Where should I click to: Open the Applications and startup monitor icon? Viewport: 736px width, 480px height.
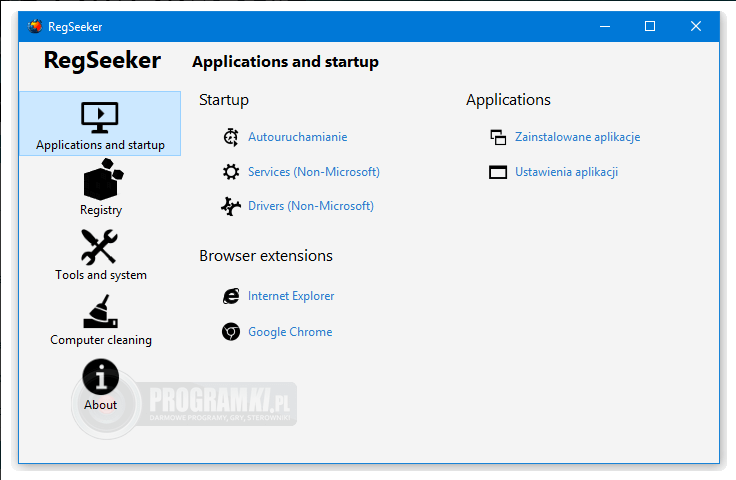tap(100, 118)
